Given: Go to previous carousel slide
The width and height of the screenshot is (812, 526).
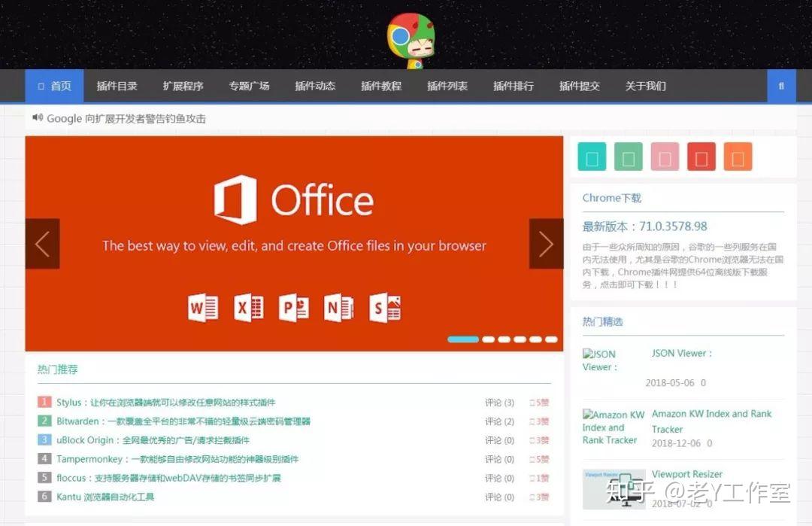Looking at the screenshot, I should (x=42, y=244).
